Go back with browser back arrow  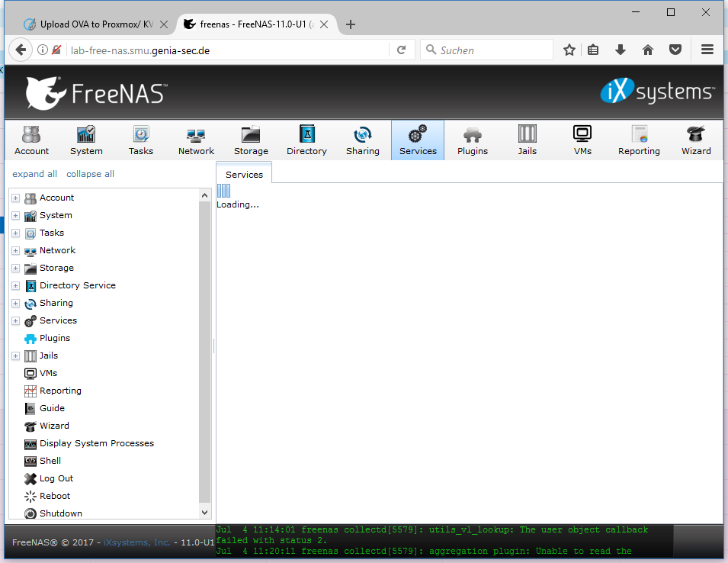(21, 50)
